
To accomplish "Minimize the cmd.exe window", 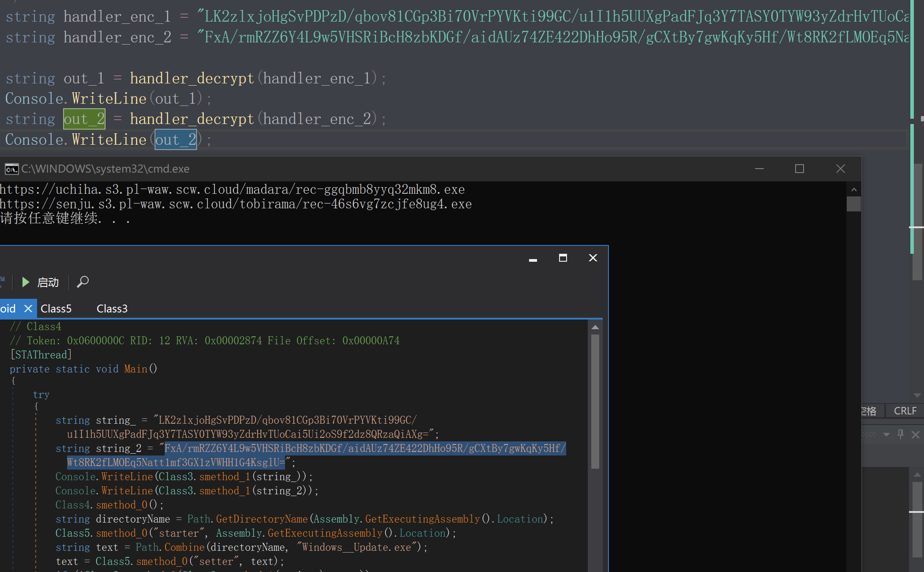I will pos(759,169).
